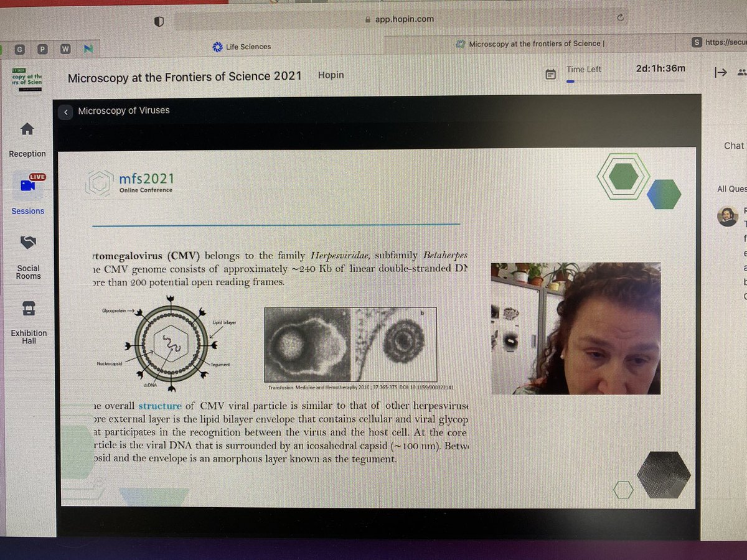Open the P pinned tab

click(43, 49)
